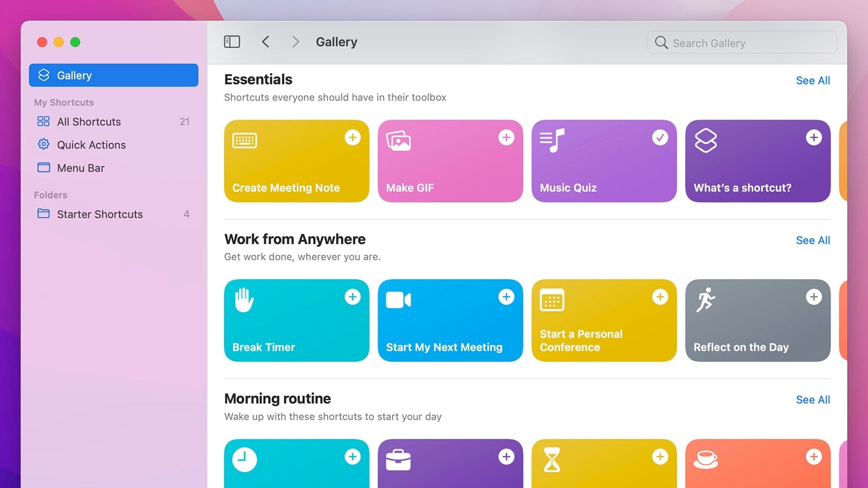The width and height of the screenshot is (868, 488).
Task: Add Reflect on the Day via plus control
Action: (x=813, y=297)
